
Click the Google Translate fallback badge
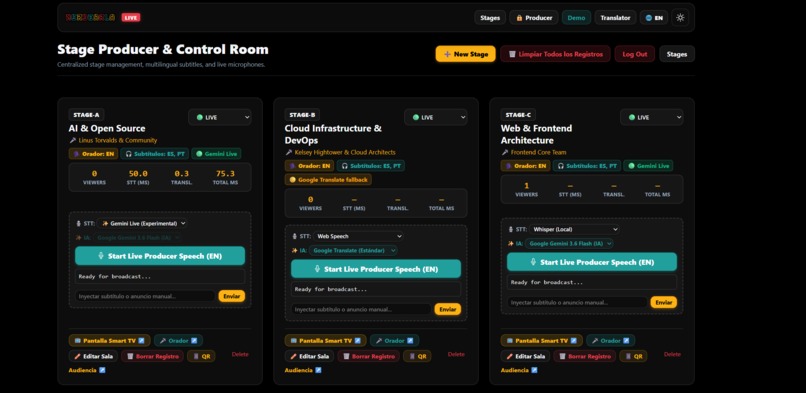pyautogui.click(x=328, y=179)
